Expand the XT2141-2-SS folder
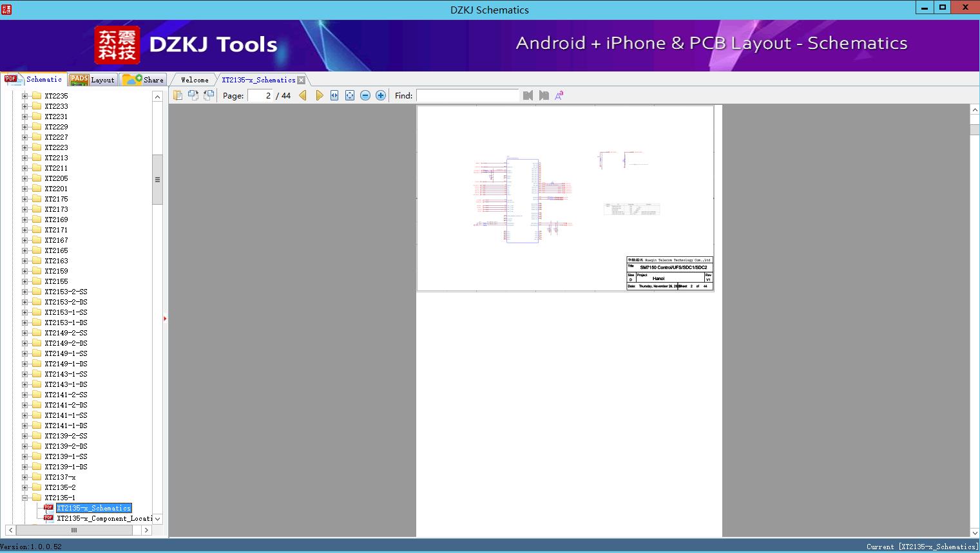Viewport: 980px width, 553px height. pyautogui.click(x=25, y=395)
